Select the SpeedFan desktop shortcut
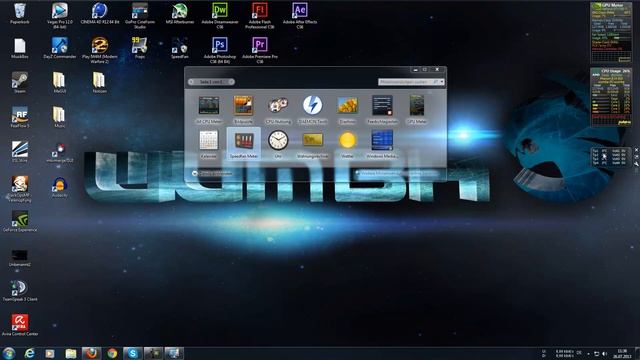Screen dimensions: 640x360 180,48
